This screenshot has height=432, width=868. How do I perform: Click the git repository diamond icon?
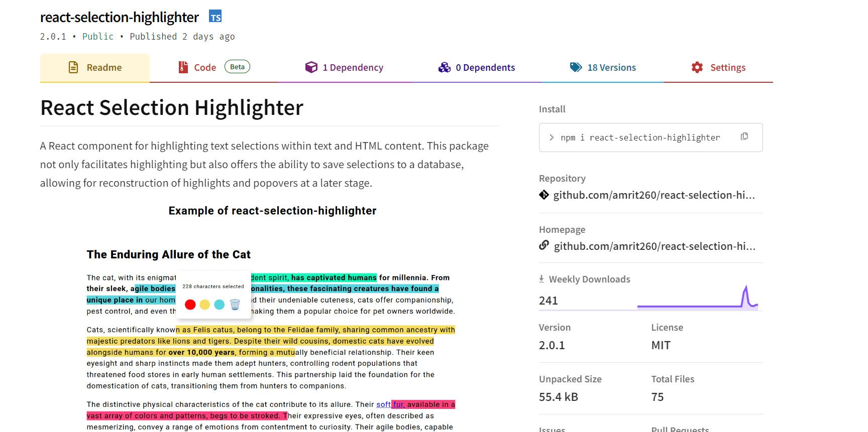[x=544, y=195]
